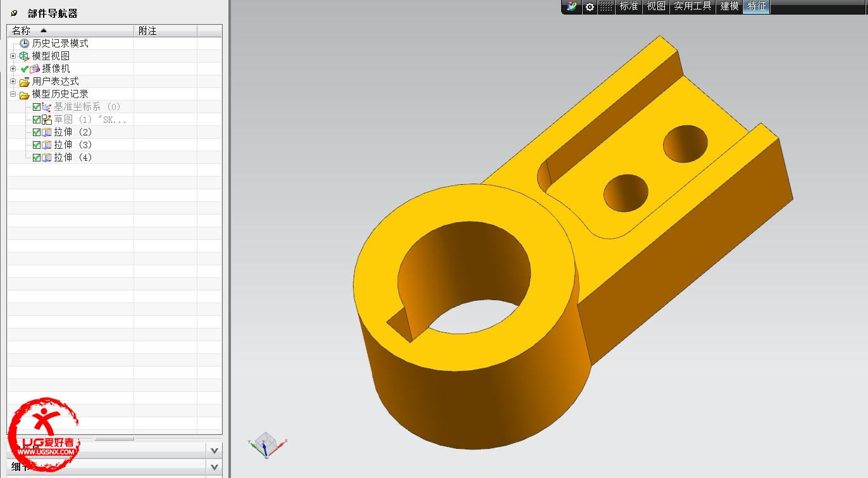Screen dimensions: 868x478
Task: Expand the 用户表达式 tree node
Action: tap(13, 81)
